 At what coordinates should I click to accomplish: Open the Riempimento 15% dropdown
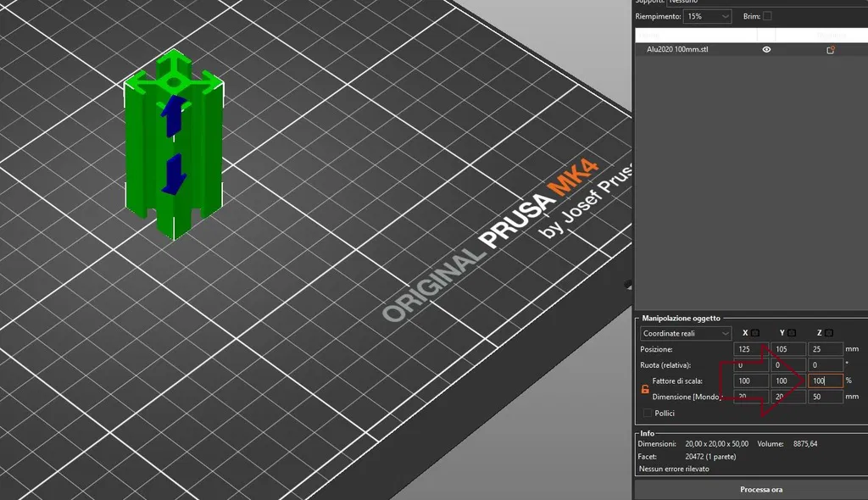click(x=707, y=17)
